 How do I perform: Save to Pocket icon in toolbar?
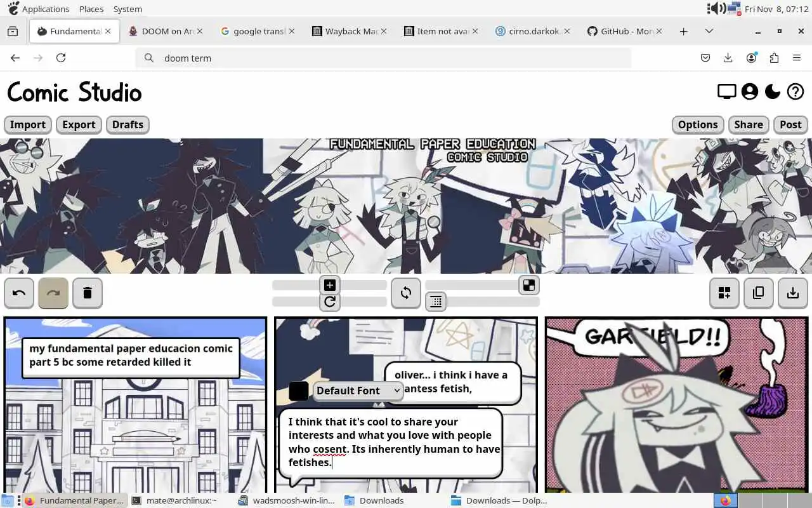pyautogui.click(x=705, y=58)
